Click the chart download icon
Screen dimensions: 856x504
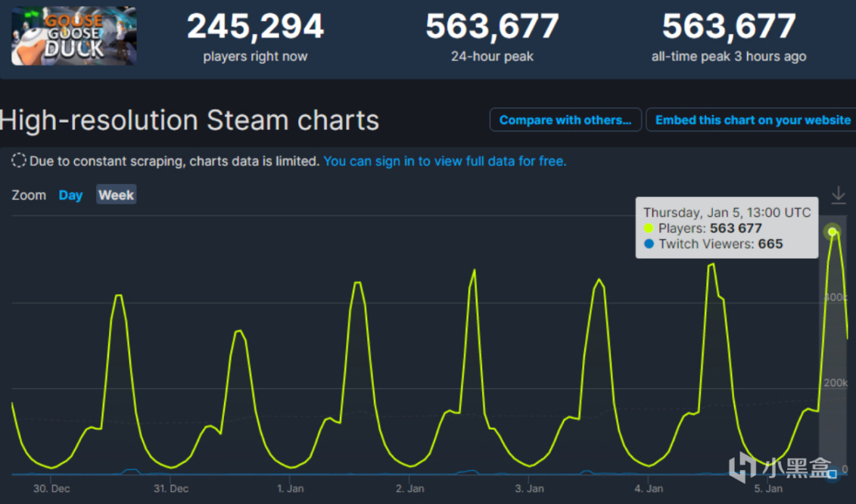pyautogui.click(x=838, y=195)
